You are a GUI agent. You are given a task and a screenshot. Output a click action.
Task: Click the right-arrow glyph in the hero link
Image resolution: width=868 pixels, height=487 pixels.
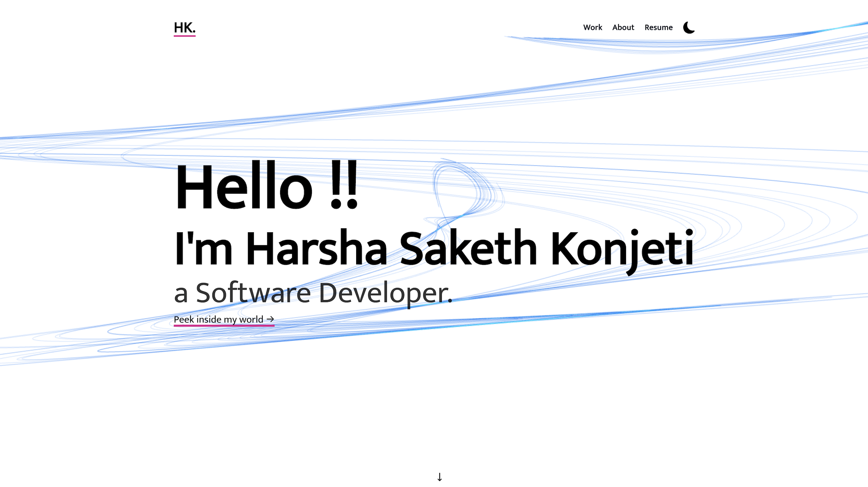(x=270, y=319)
